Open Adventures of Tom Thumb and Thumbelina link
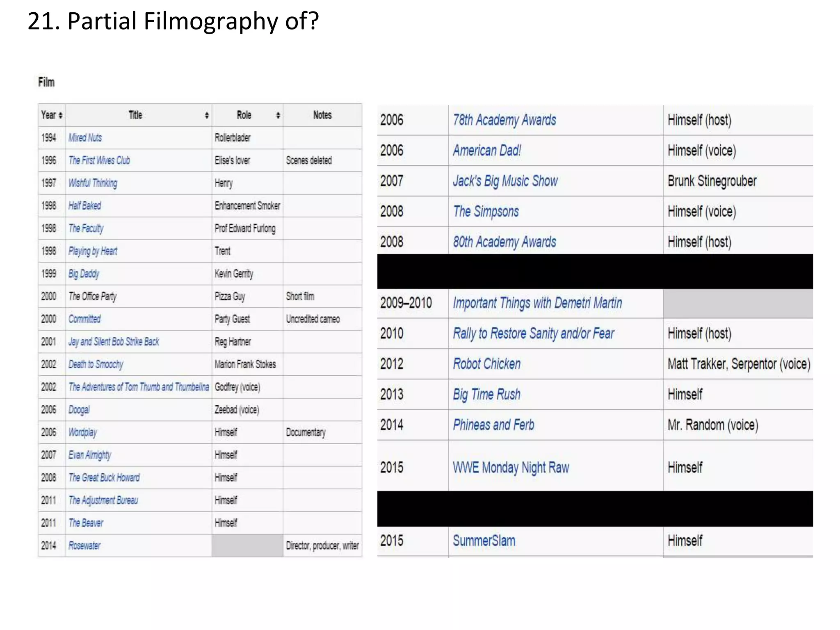This screenshot has width=840, height=630. coord(139,387)
